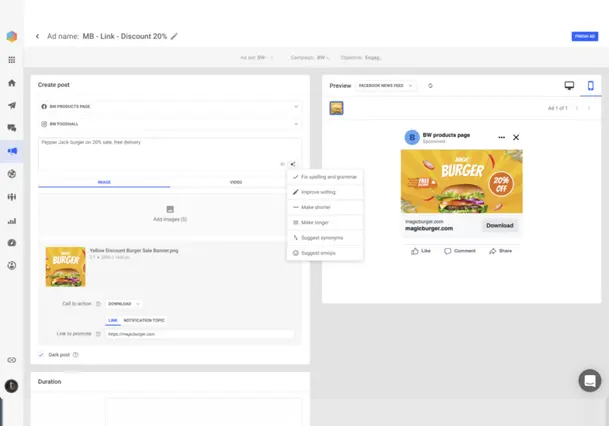Screen dimensions: 609x426
Task: Switch to the Image tab
Action: point(104,182)
